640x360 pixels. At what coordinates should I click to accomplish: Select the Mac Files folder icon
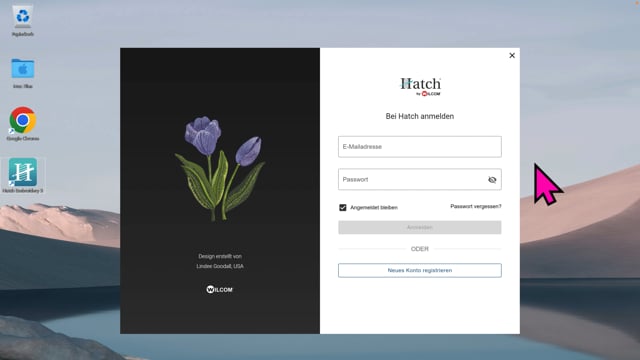pos(22,73)
